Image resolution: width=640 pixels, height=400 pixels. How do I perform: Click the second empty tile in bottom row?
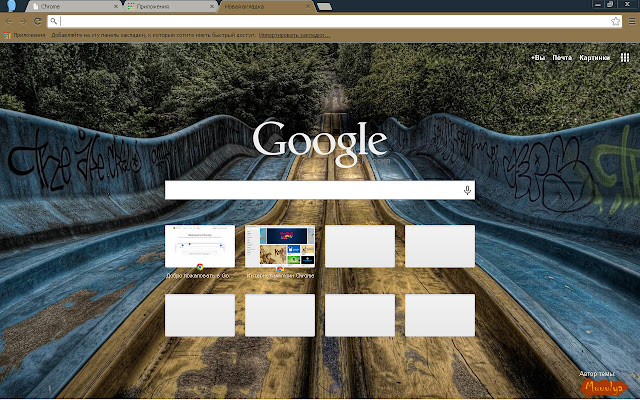point(280,315)
